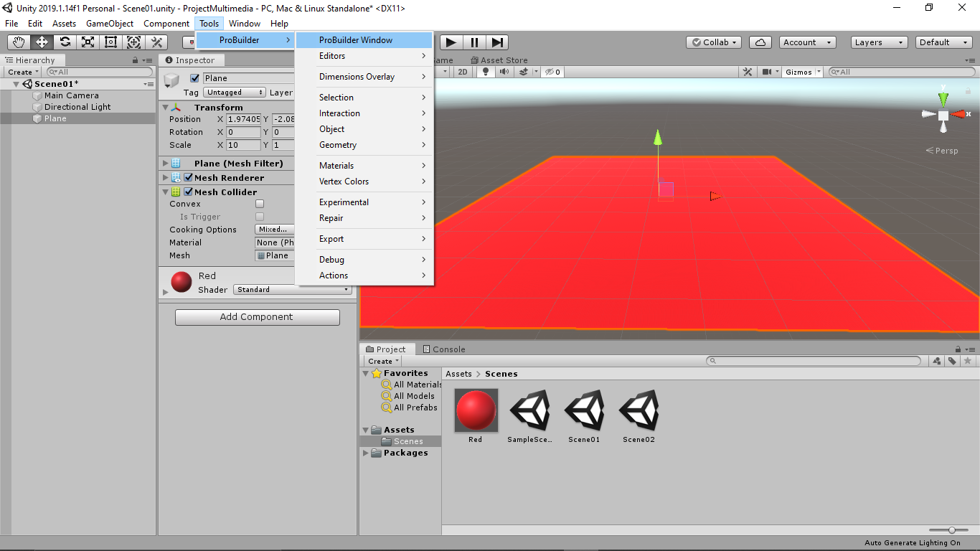The width and height of the screenshot is (980, 551).
Task: Toggle the Is Trigger checkbox
Action: click(260, 217)
